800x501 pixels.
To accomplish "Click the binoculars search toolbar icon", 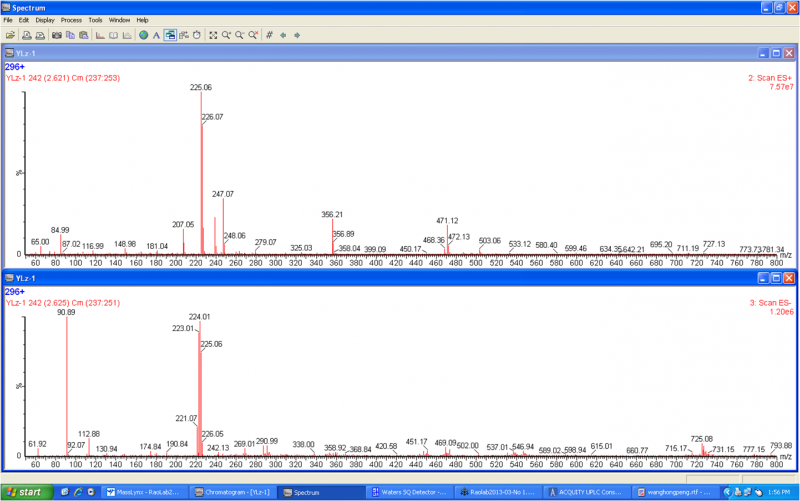I will click(x=57, y=35).
